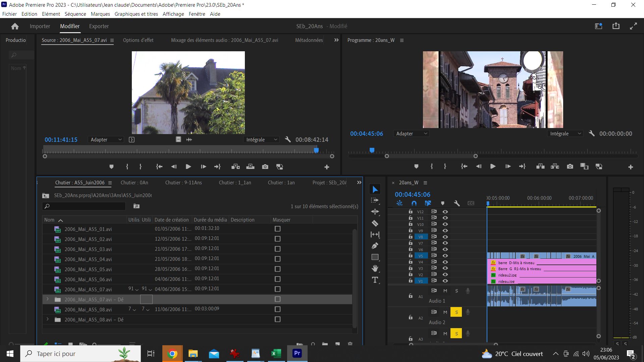Click Export Frame camera in Source monitor
The image size is (644, 362).
click(265, 167)
